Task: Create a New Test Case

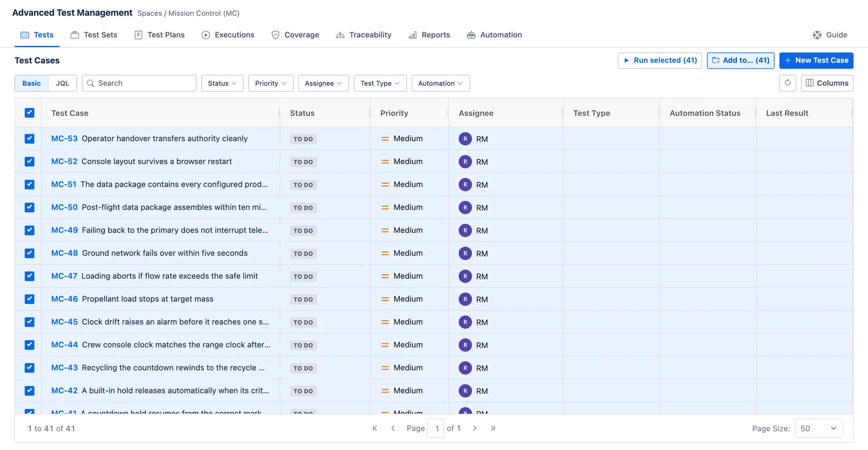Action: coord(816,60)
